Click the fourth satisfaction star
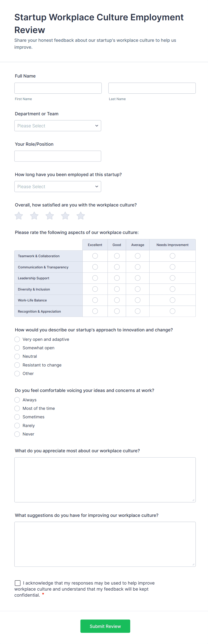The image size is (208, 644). point(65,215)
